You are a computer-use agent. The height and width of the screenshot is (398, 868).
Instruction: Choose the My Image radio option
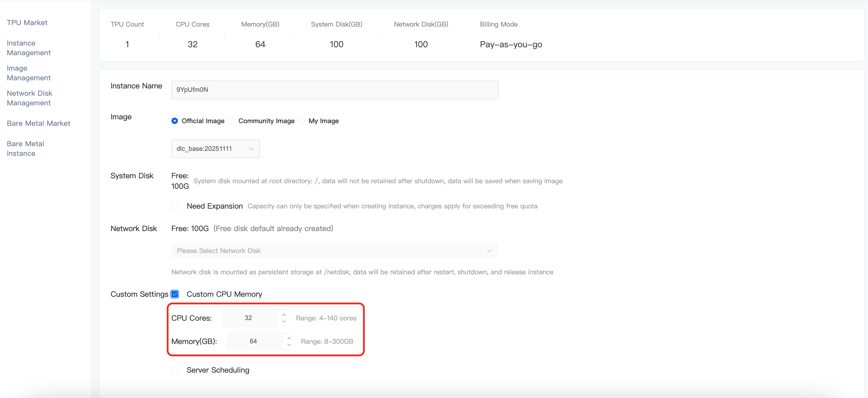pyautogui.click(x=302, y=121)
